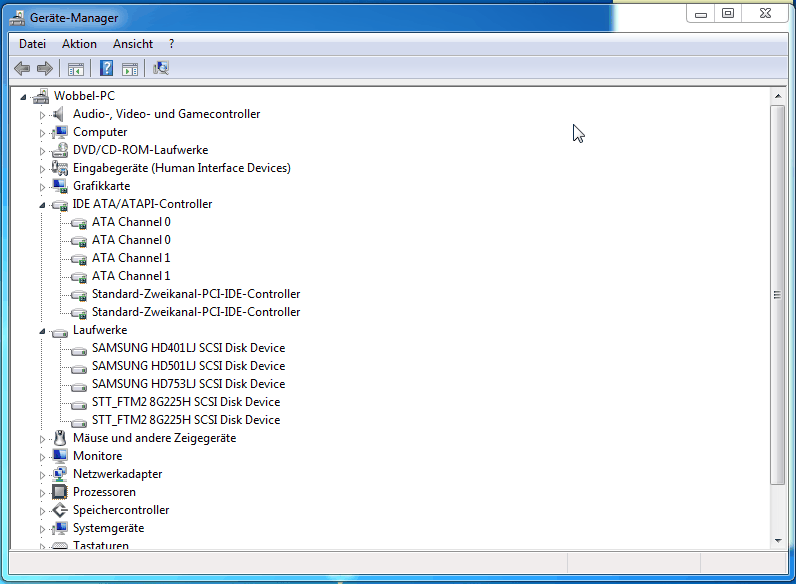The height and width of the screenshot is (584, 796).
Task: Select SAMSUNG HD401LJ SCSI Disk Device
Action: [188, 348]
